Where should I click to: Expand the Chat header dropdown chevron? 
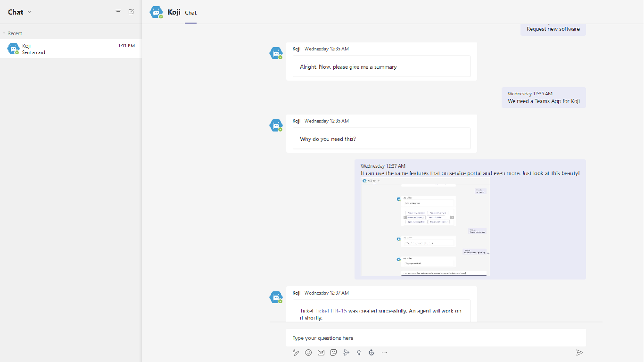[30, 12]
